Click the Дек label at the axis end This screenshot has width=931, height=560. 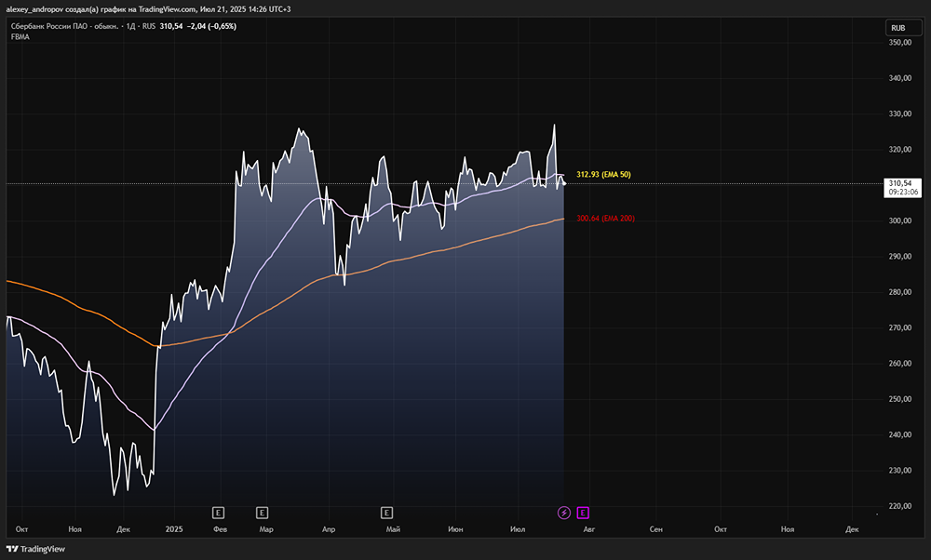point(852,529)
